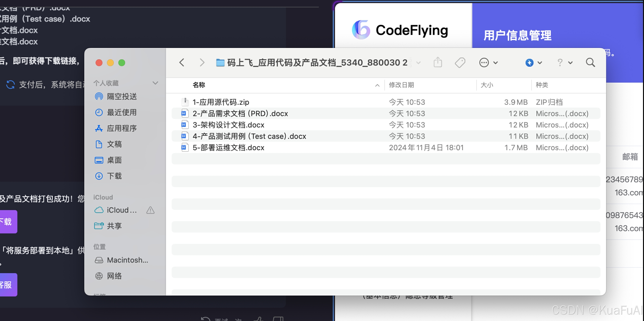This screenshot has width=644, height=321.
Task: Click the Finder back navigation arrow
Action: click(182, 63)
